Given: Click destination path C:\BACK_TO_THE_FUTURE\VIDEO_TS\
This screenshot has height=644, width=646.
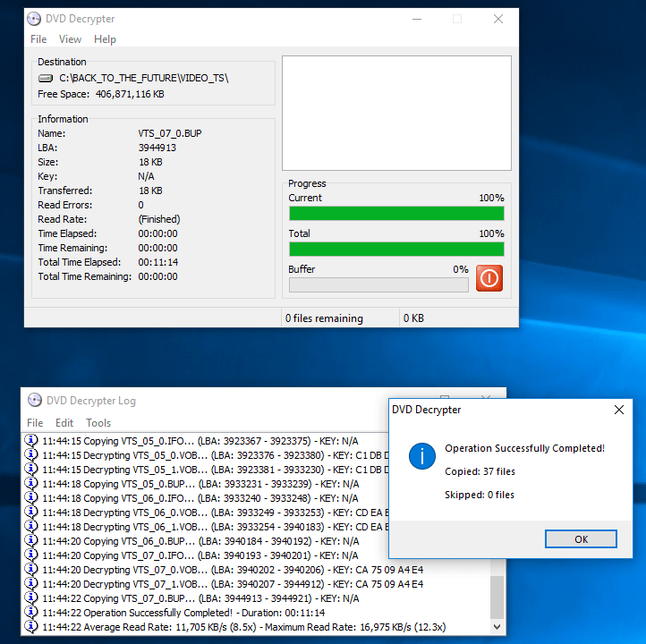Looking at the screenshot, I should point(144,78).
